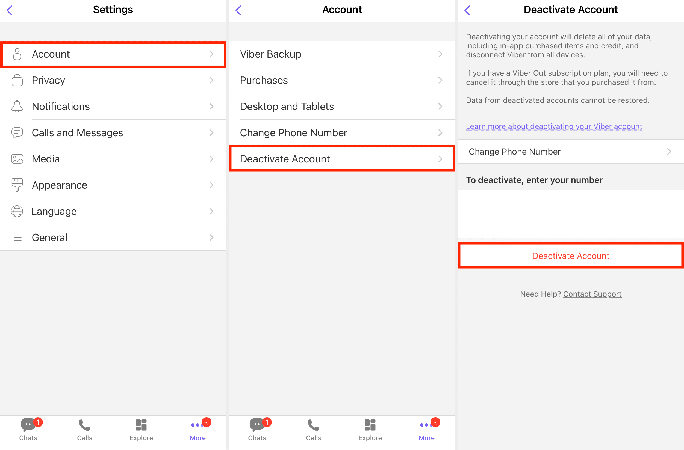684x450 pixels.
Task: Open the Contact Support link
Action: tap(592, 294)
